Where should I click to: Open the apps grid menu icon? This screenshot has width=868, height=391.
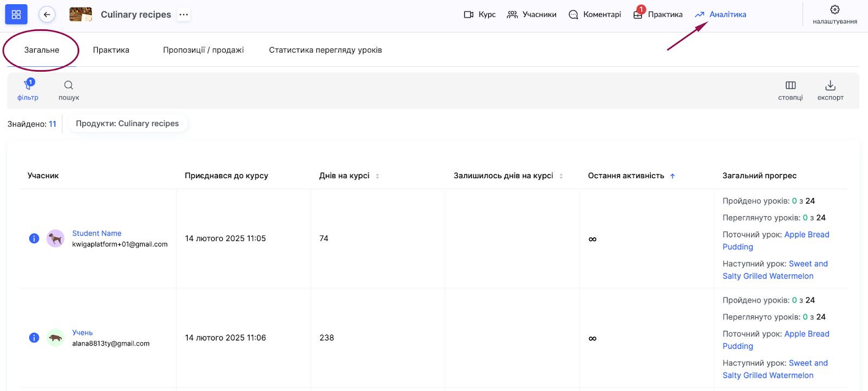(x=16, y=15)
